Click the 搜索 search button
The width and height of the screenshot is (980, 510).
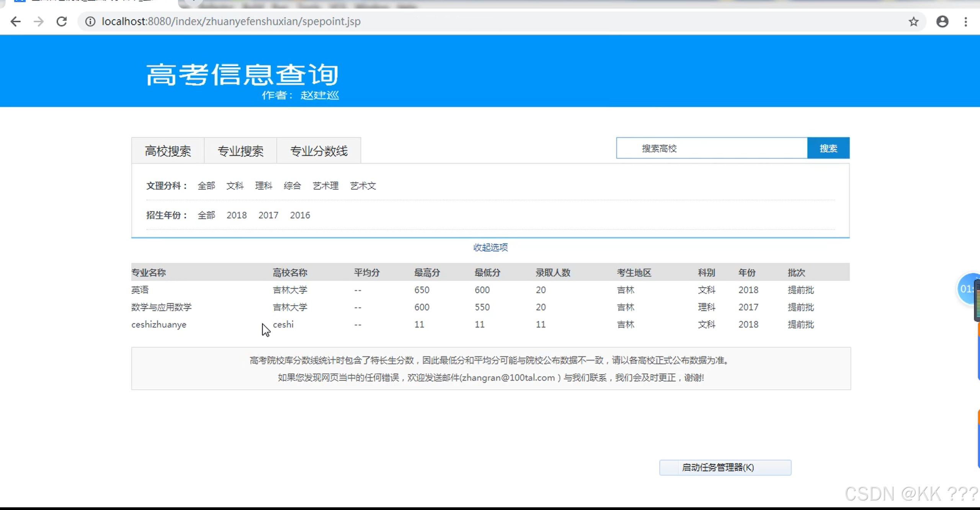tap(828, 148)
